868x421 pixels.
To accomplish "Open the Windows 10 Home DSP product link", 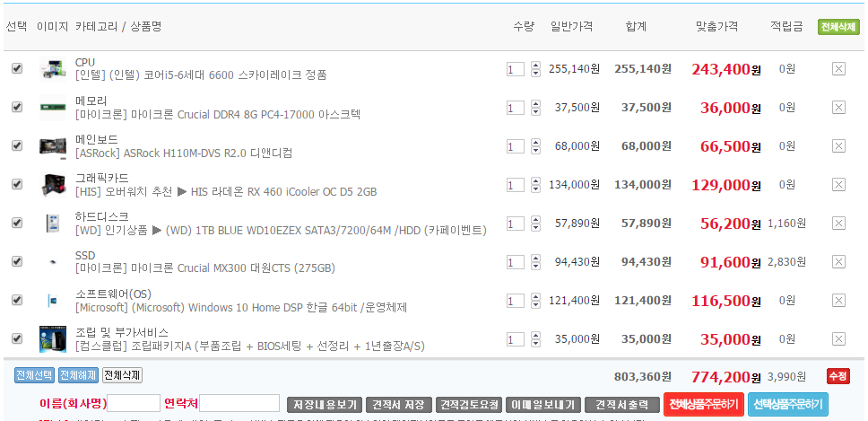I will (241, 307).
